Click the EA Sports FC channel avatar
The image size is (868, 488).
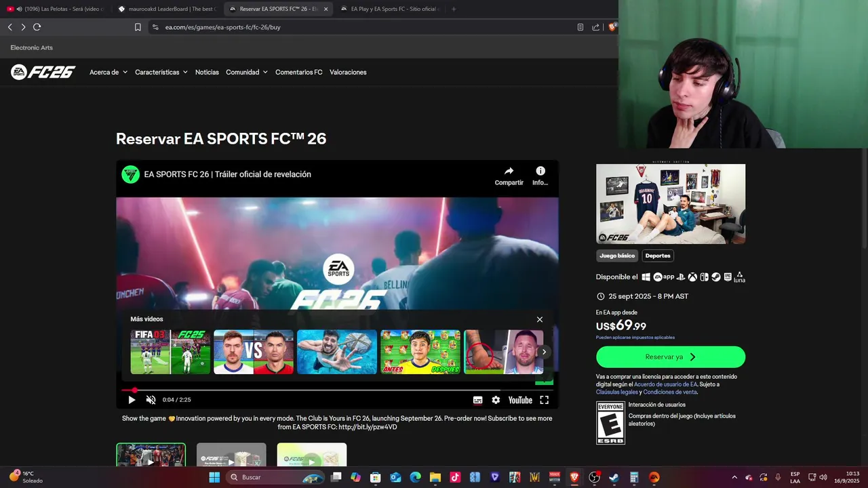pos(130,174)
